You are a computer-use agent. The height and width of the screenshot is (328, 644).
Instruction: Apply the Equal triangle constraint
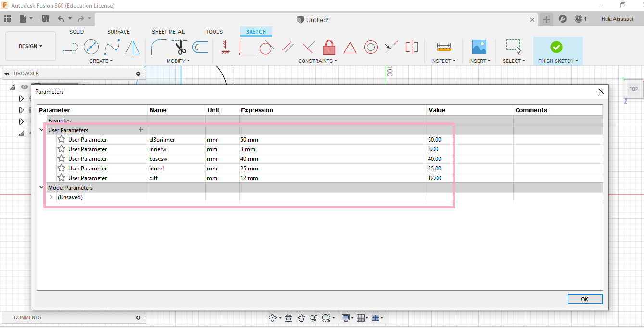click(350, 48)
